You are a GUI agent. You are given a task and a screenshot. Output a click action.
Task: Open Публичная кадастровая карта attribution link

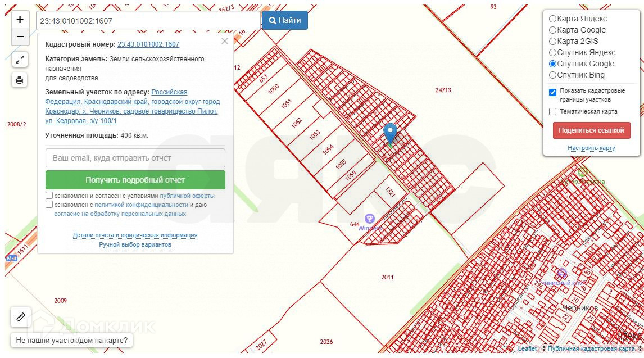pyautogui.click(x=591, y=348)
